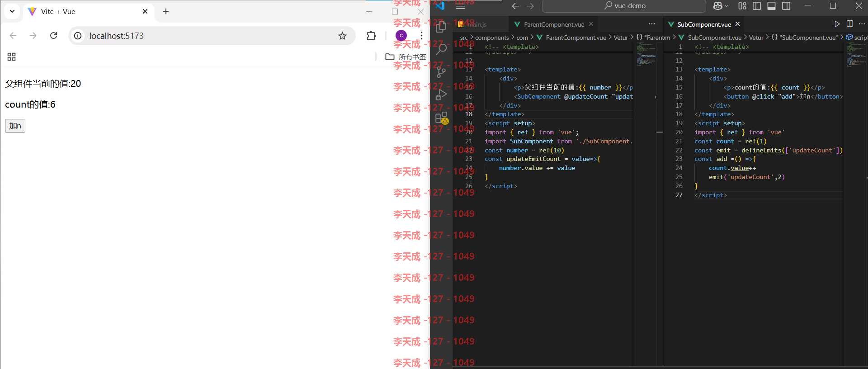The image size is (868, 369).
Task: Close the SubComponent.vue tab
Action: point(738,24)
